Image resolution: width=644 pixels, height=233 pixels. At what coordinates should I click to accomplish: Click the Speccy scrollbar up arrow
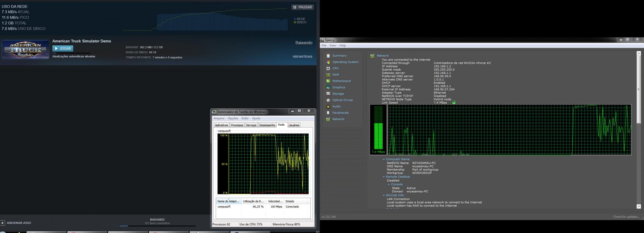(x=639, y=53)
